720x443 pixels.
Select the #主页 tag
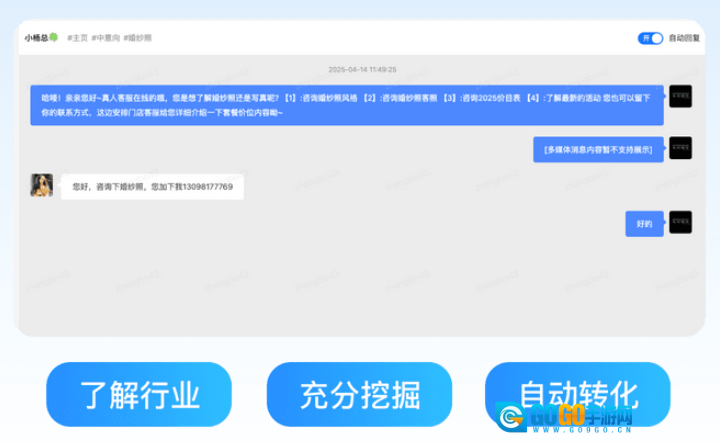tap(77, 38)
